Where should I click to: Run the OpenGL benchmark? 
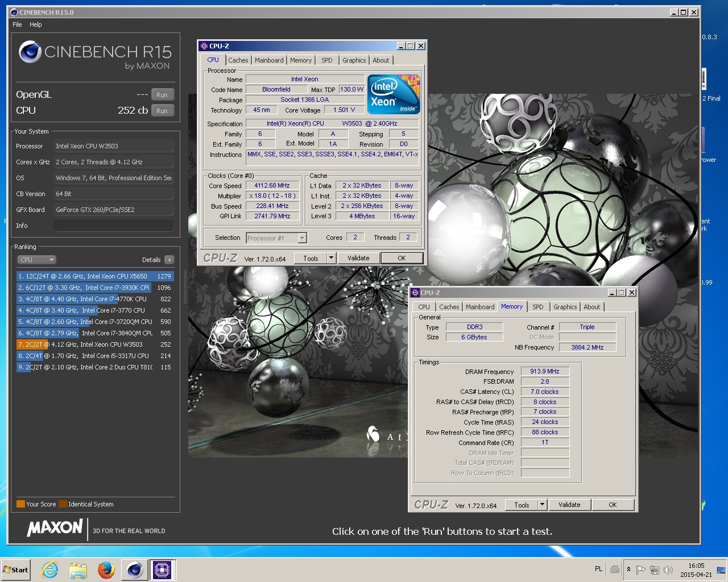point(162,95)
